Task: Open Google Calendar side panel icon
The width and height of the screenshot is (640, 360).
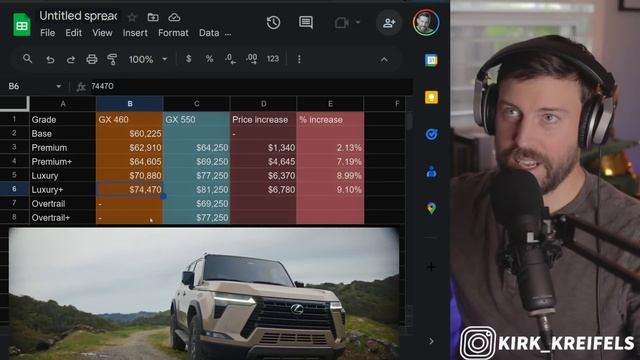Action: click(431, 60)
